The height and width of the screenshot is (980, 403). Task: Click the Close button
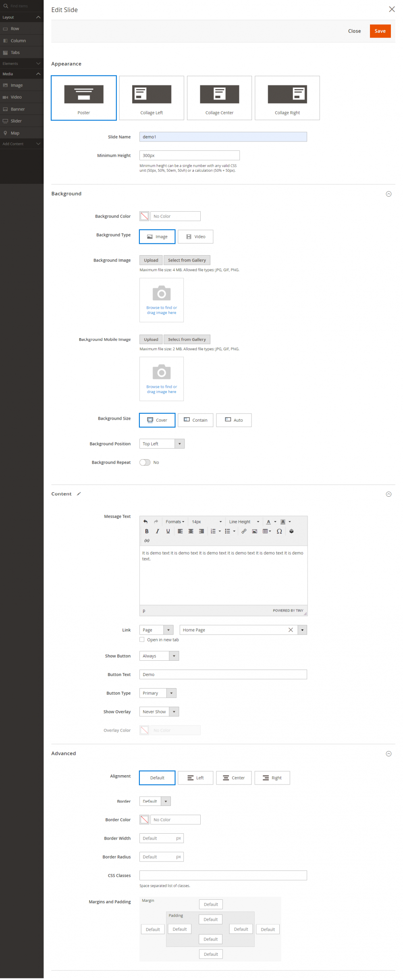(354, 31)
